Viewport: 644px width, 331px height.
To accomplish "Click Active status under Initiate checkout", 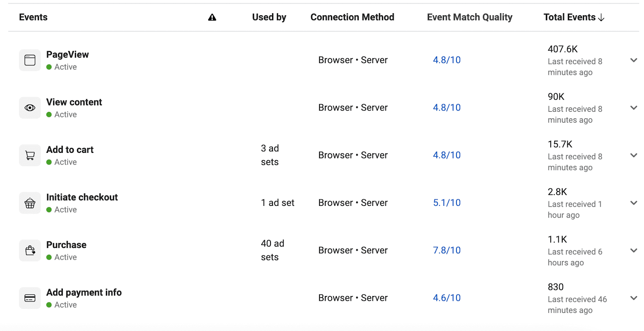I will click(62, 210).
